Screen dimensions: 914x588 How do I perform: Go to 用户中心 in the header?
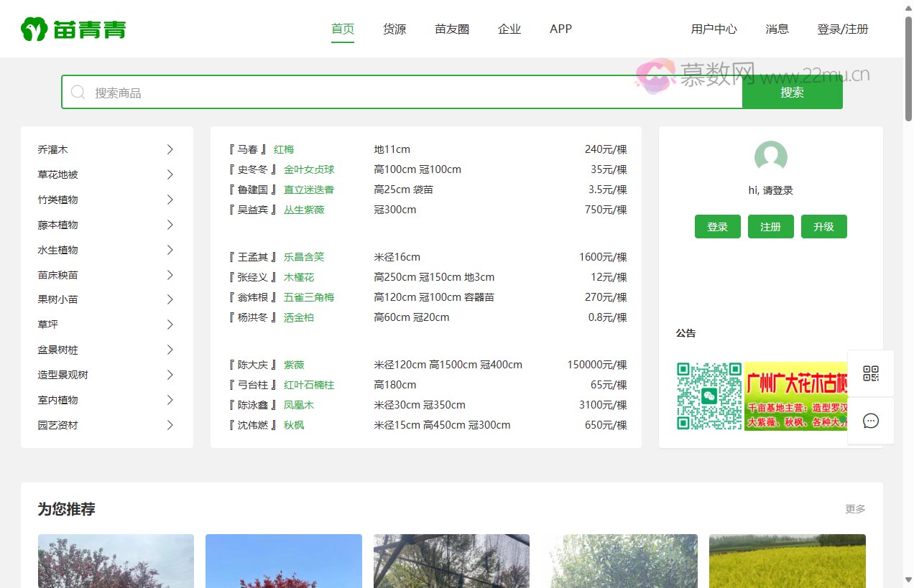pos(714,29)
